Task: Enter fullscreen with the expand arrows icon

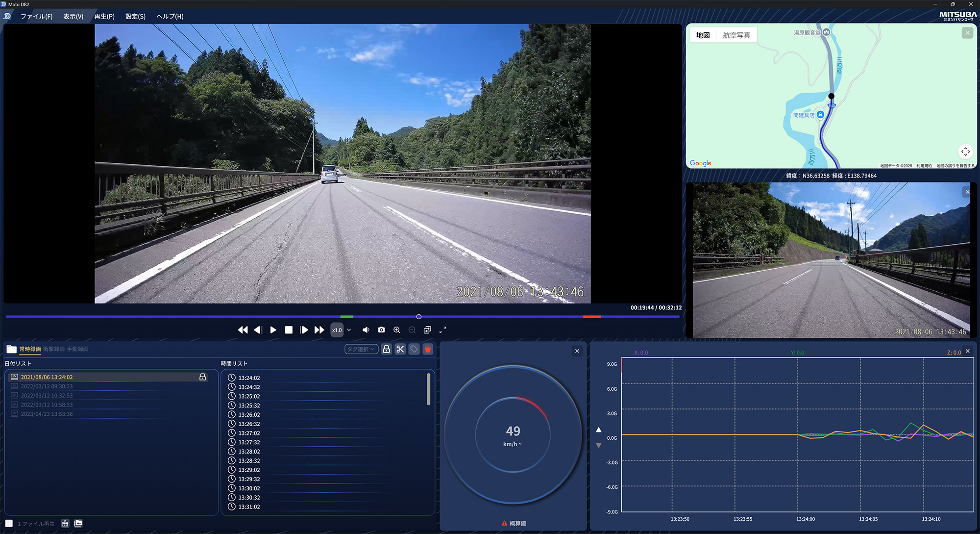Action: [442, 330]
